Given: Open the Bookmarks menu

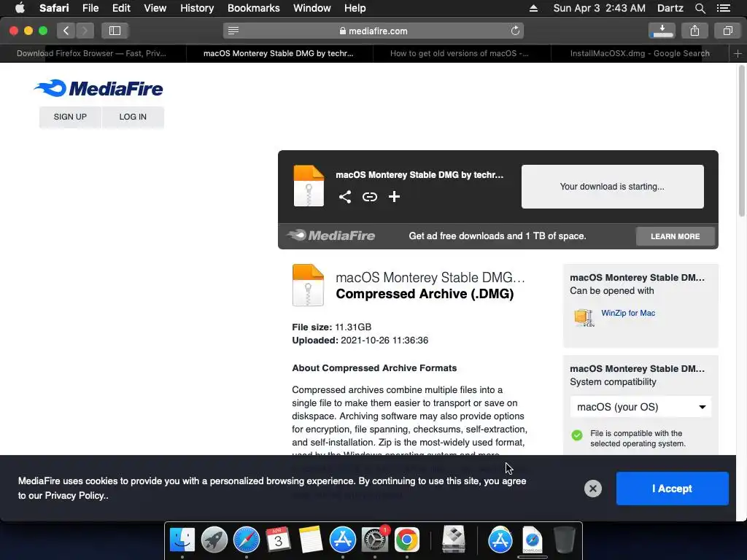Looking at the screenshot, I should pos(253,8).
